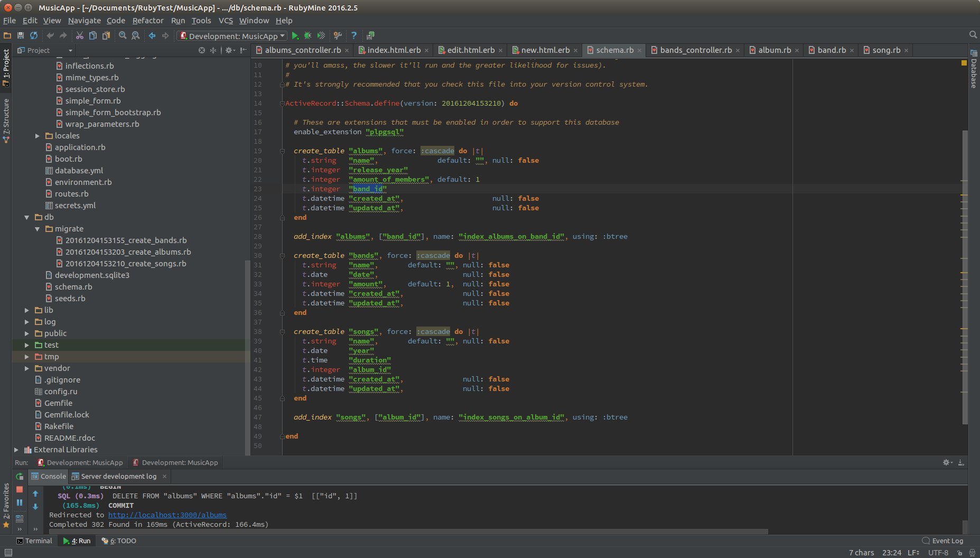Toggle the 1: Project side tool window
This screenshot has width=980, height=558.
tap(6, 68)
